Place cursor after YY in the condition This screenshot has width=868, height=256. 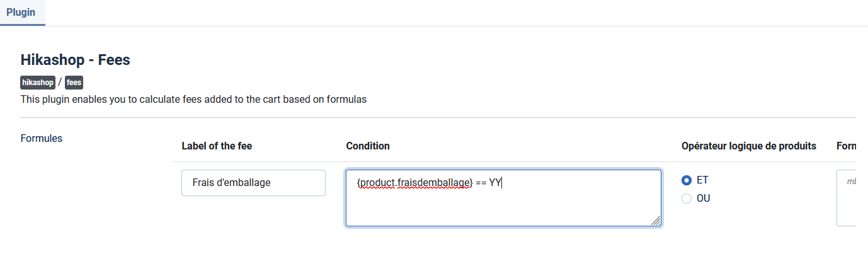pyautogui.click(x=501, y=183)
